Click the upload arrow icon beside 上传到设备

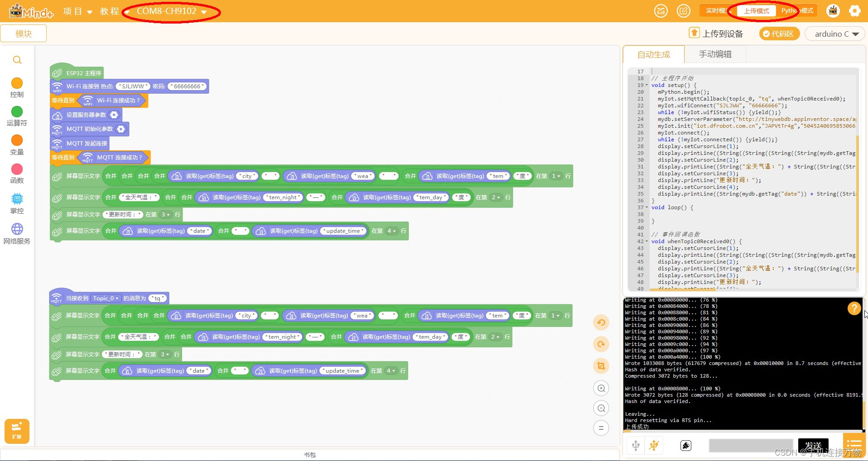(x=694, y=33)
